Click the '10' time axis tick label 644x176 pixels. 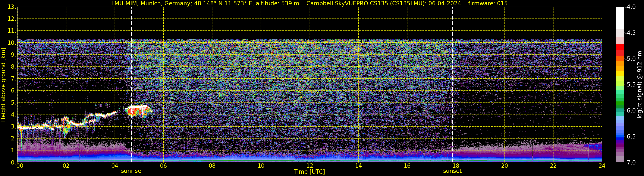261,166
